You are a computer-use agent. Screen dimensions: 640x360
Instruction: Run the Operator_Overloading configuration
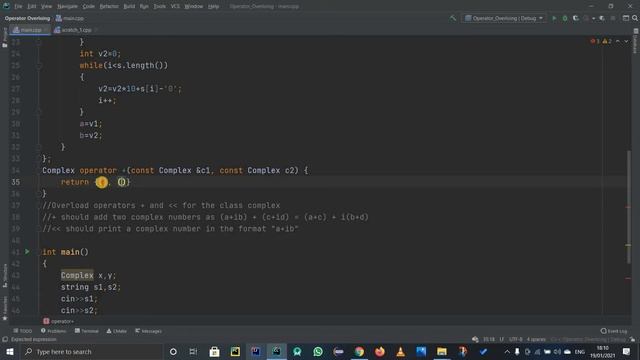click(x=554, y=18)
